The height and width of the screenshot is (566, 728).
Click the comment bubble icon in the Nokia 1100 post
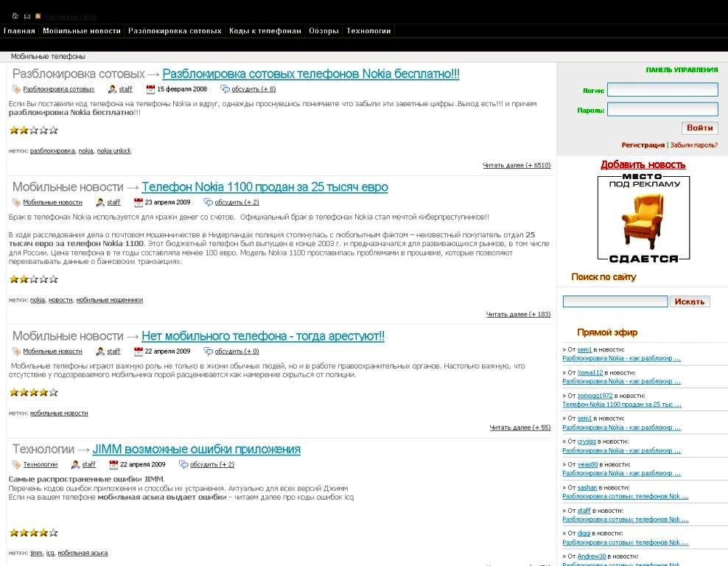[x=209, y=203]
